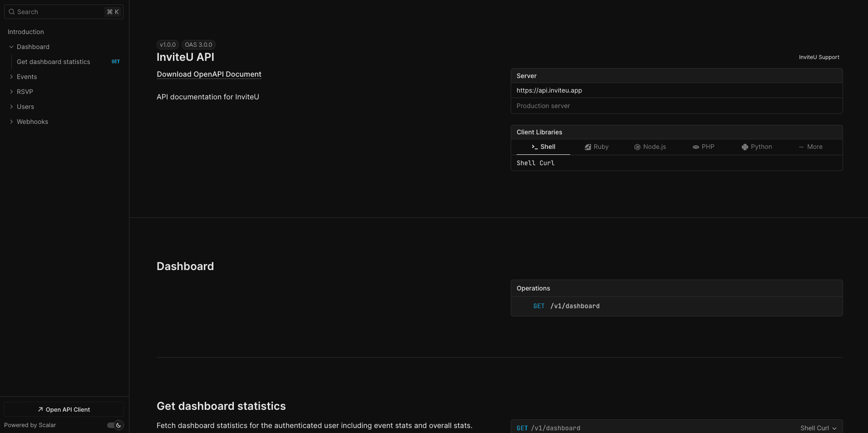
Task: Collapse the Dashboard sidebar section
Action: [x=11, y=47]
